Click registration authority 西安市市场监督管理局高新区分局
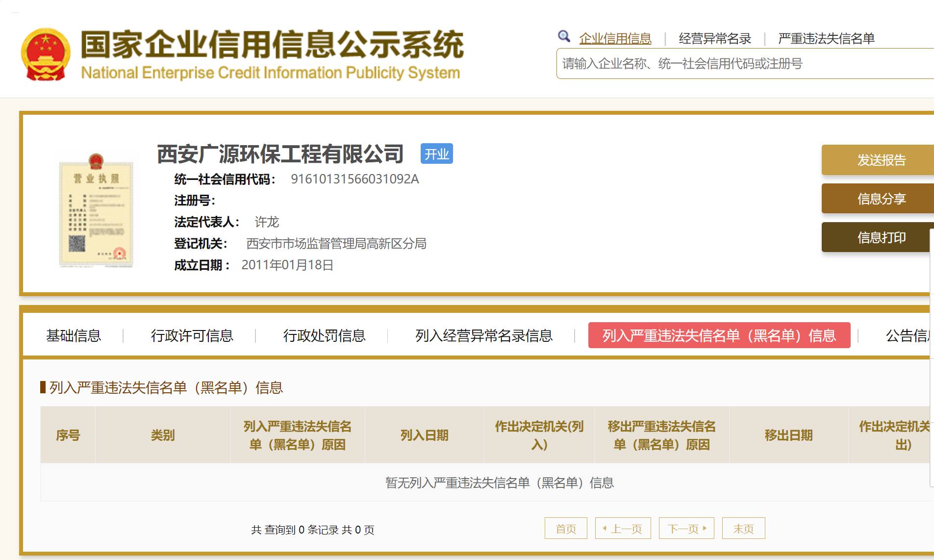This screenshot has width=934, height=560. click(x=336, y=244)
